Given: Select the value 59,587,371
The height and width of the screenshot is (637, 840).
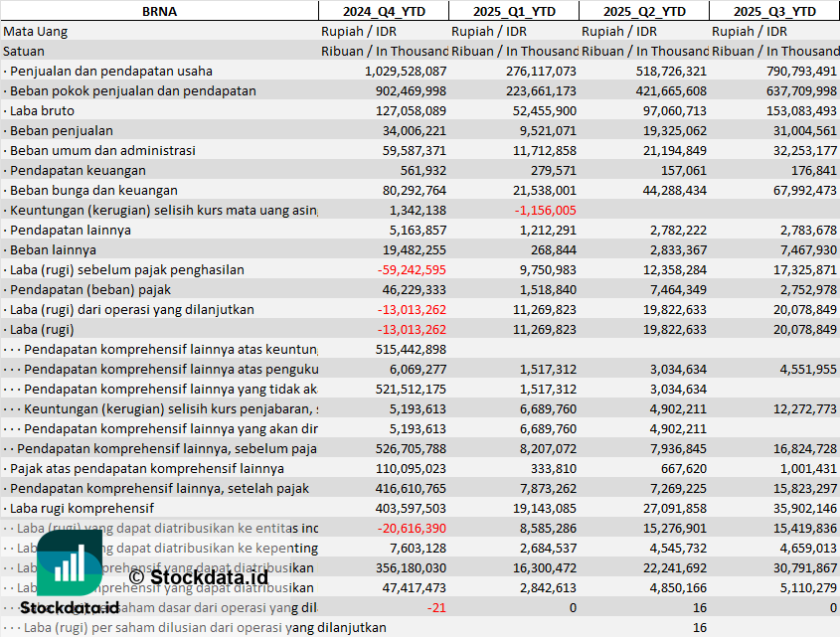Looking at the screenshot, I should click(415, 150).
